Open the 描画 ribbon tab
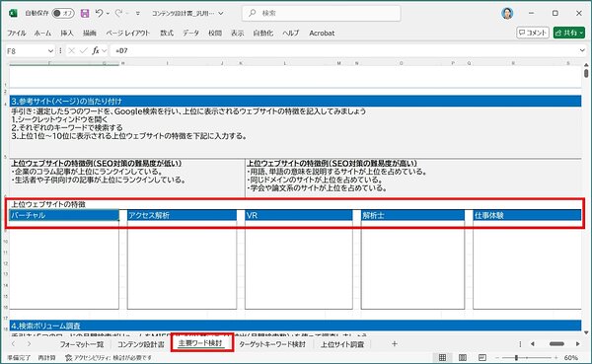This screenshot has height=364, width=592. coord(90,34)
